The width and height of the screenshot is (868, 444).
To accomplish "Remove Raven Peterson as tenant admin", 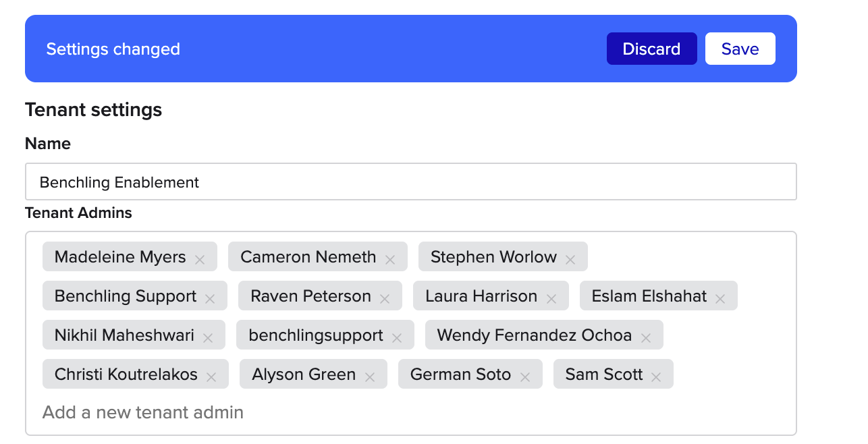I will click(385, 298).
